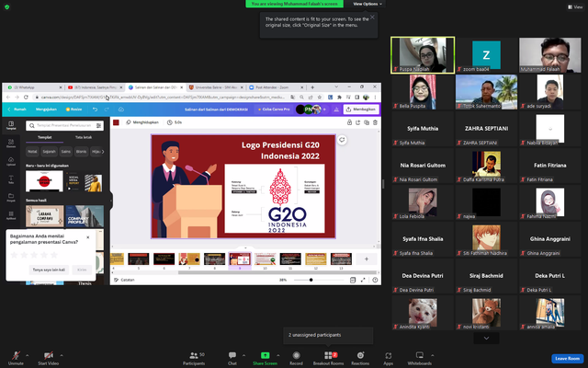Switch to the WhatsApp browser tab

pos(34,87)
